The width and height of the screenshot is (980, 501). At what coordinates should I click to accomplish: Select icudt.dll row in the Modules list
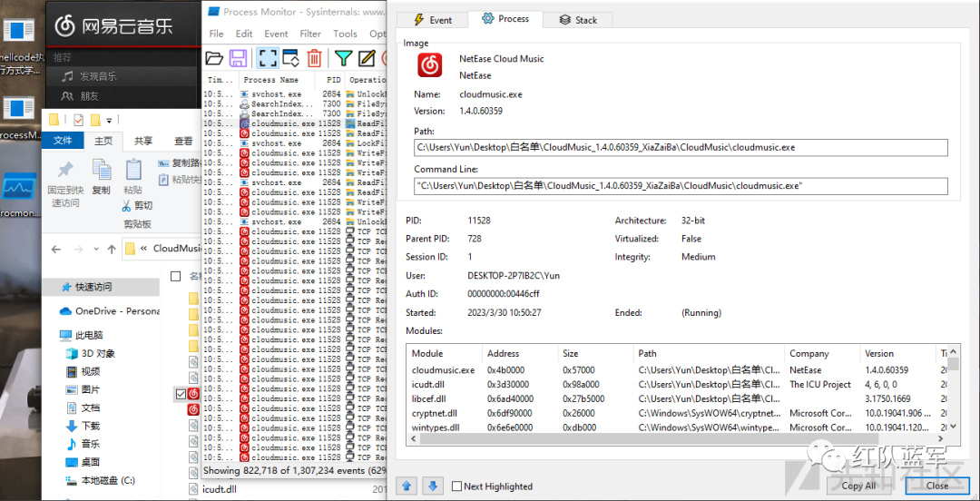[x=677, y=384]
